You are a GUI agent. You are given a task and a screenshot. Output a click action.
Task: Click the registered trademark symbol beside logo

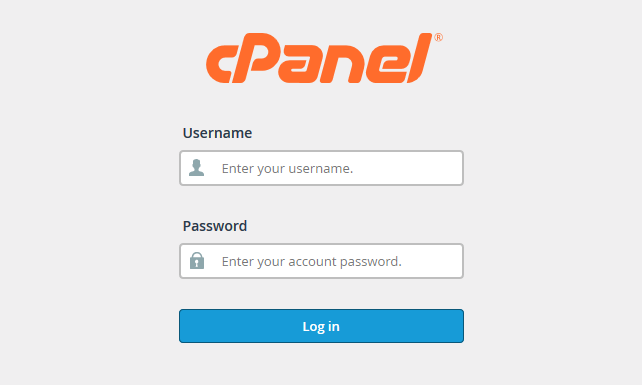[438, 38]
